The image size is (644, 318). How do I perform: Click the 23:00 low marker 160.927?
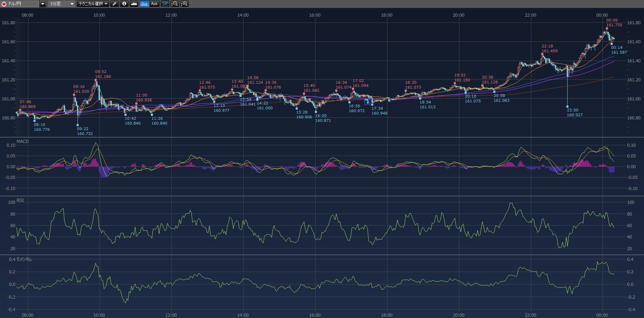tap(567, 107)
